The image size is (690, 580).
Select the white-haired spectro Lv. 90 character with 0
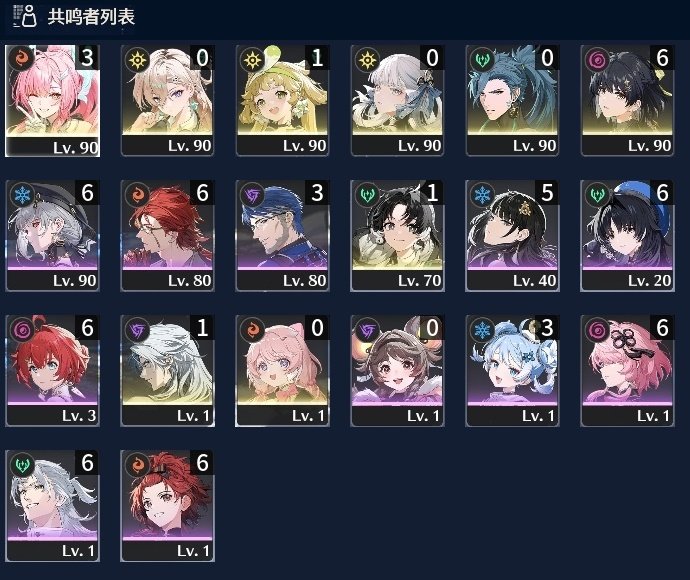point(397,101)
